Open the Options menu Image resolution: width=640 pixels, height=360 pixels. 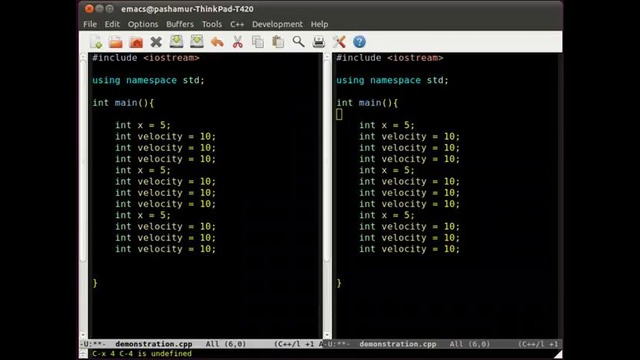click(x=143, y=24)
